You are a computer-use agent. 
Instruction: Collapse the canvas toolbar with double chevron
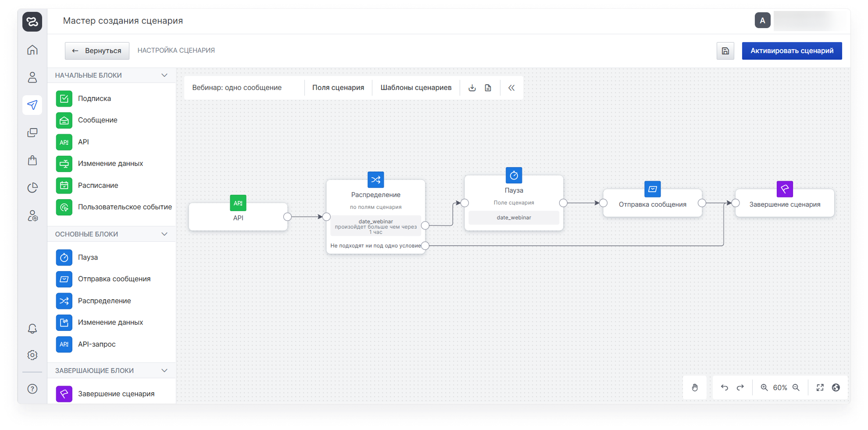[511, 88]
